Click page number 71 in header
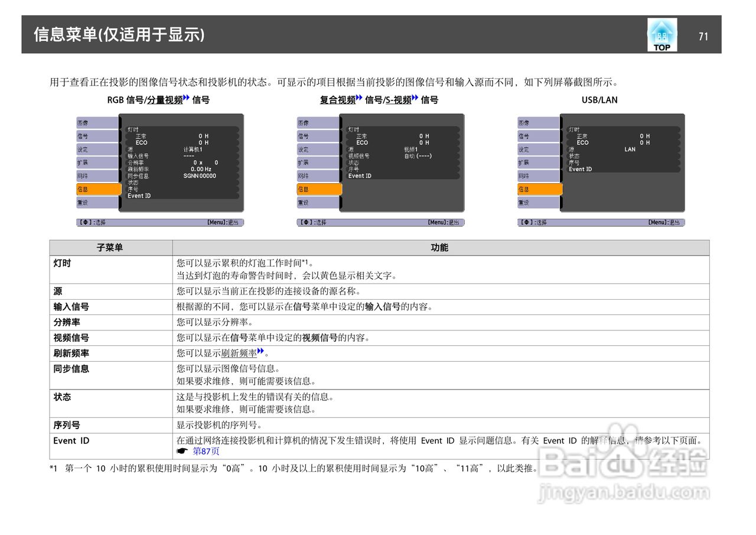The image size is (756, 535). (x=703, y=36)
